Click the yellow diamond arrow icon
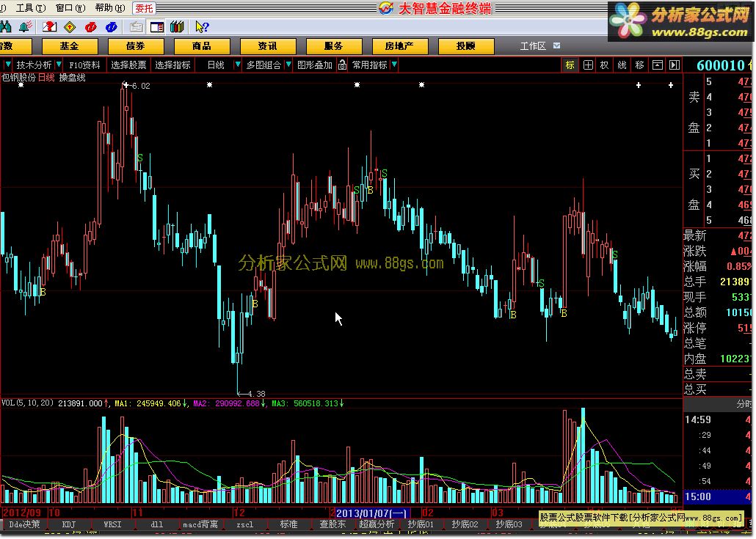 coord(70,27)
